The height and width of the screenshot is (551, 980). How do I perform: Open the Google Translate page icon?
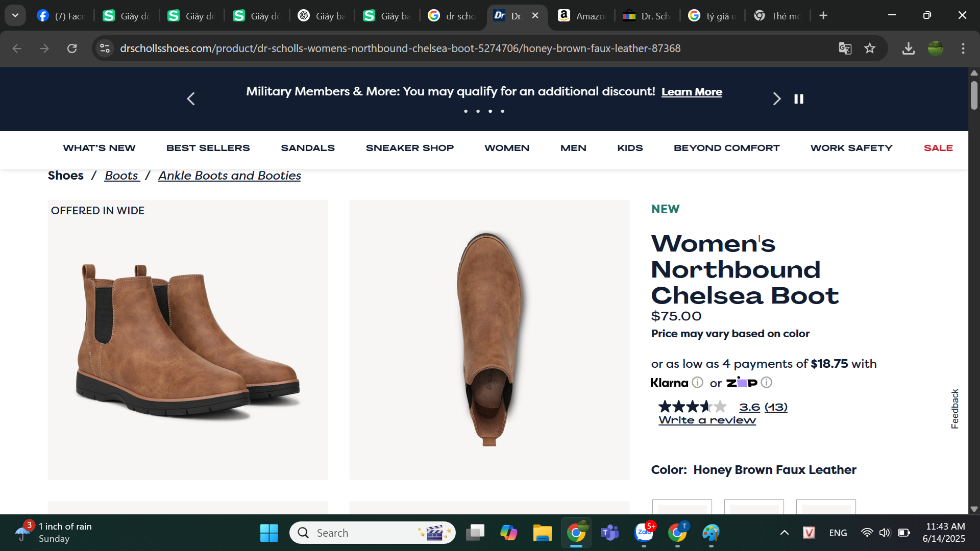[845, 48]
